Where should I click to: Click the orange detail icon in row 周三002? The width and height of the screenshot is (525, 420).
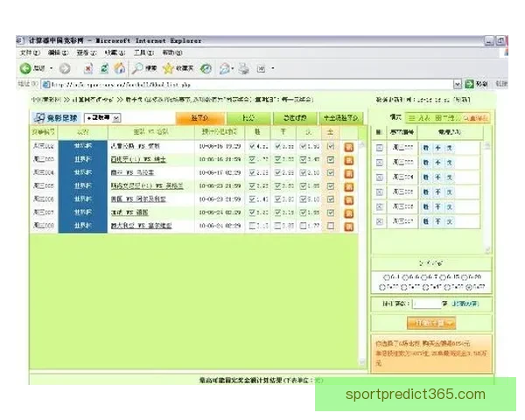tap(349, 147)
